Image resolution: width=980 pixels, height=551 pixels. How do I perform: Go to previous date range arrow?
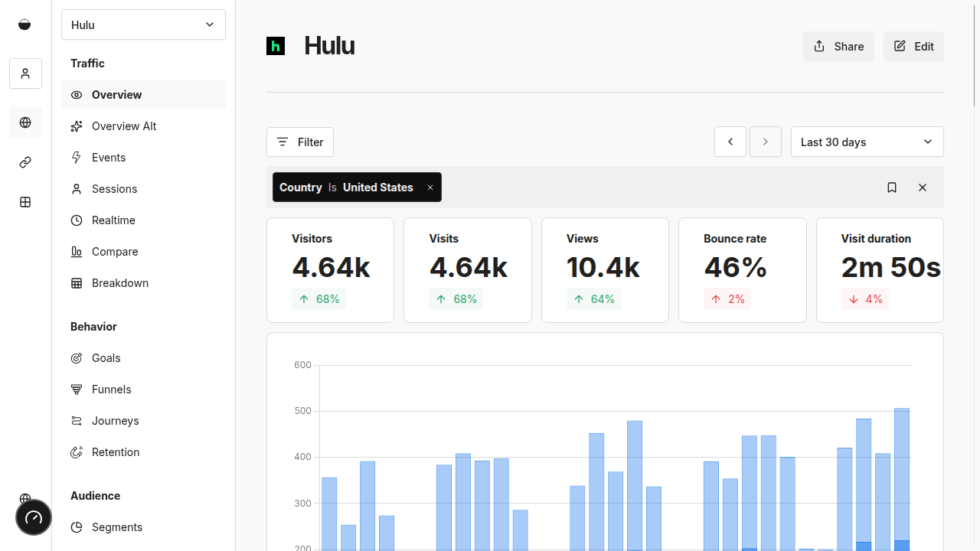(x=730, y=142)
